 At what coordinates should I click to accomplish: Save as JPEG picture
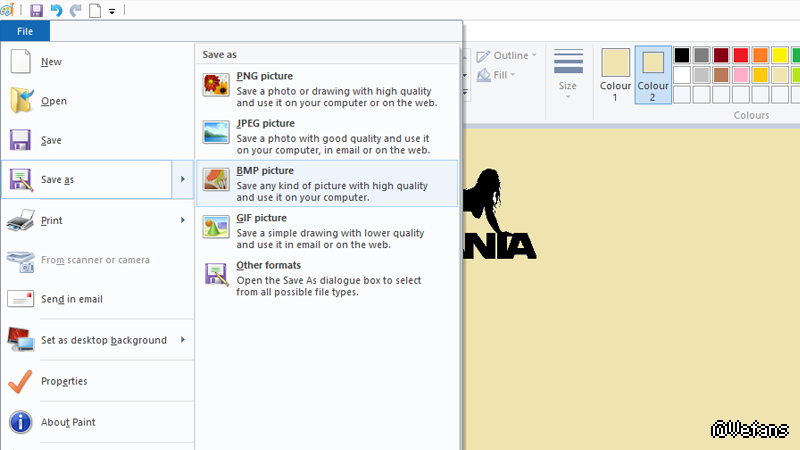327,136
